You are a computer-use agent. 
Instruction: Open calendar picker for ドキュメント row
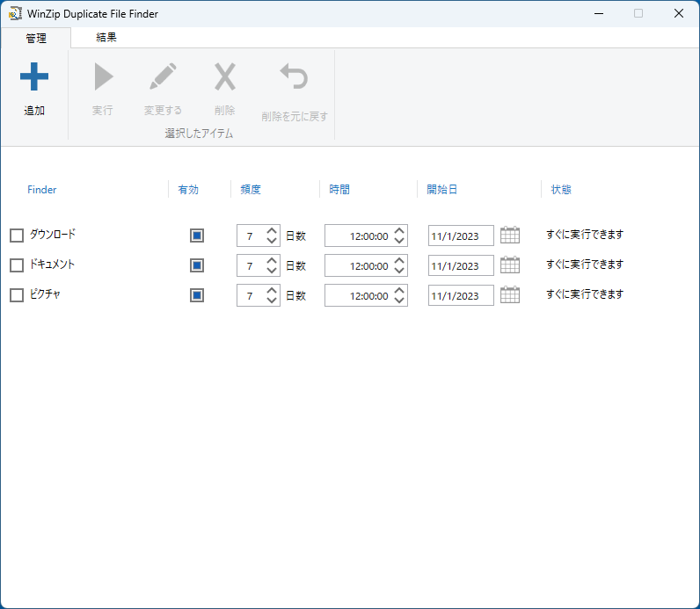pyautogui.click(x=510, y=265)
